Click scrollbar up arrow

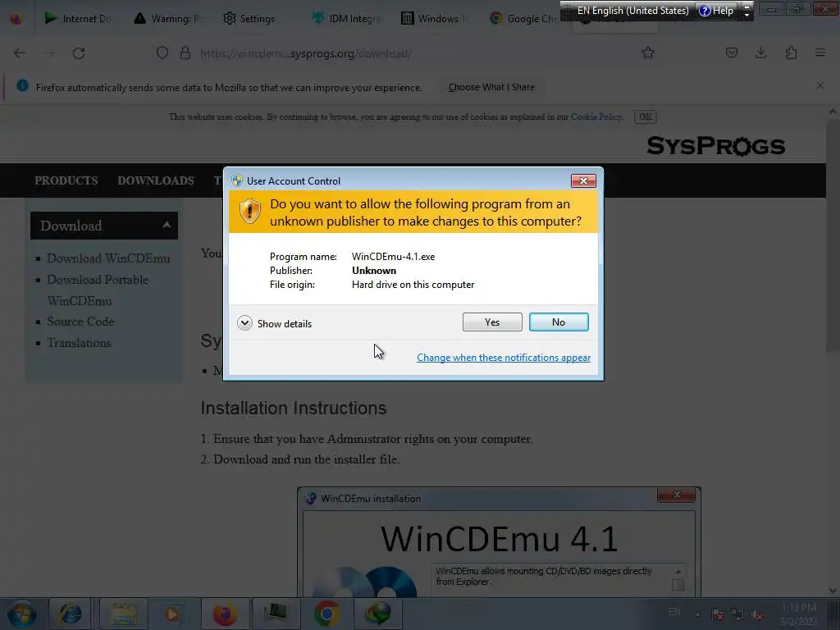pos(833,112)
